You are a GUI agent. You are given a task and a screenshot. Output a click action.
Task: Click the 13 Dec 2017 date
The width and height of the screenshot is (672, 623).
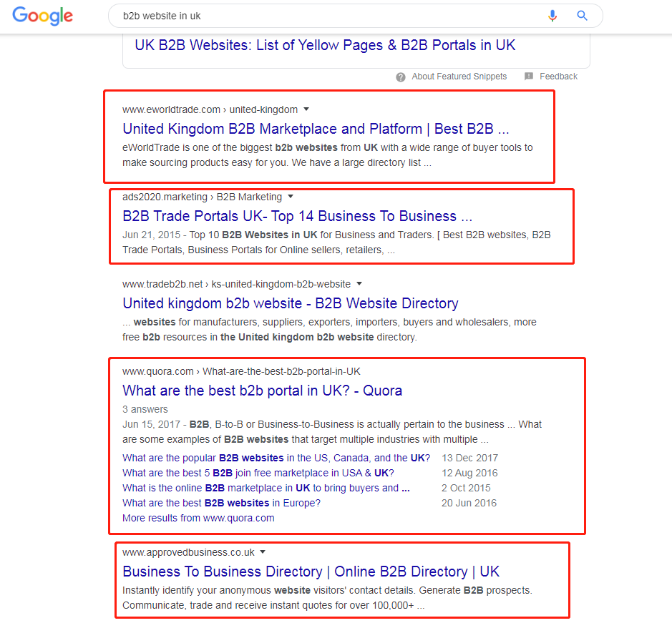[469, 458]
